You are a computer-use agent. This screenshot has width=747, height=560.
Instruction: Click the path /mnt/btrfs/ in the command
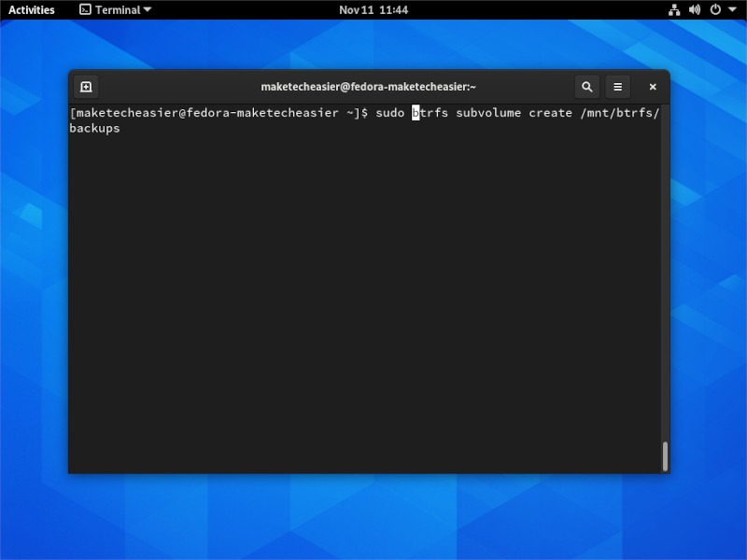click(x=622, y=112)
